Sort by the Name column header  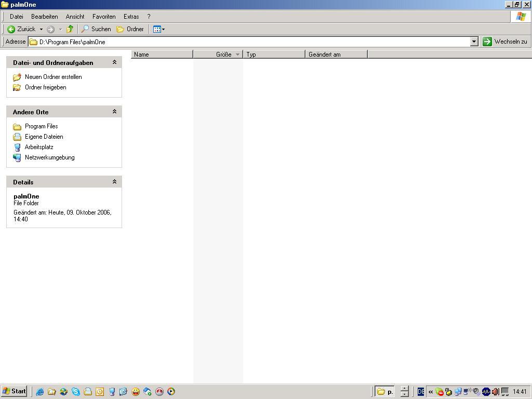[162, 54]
